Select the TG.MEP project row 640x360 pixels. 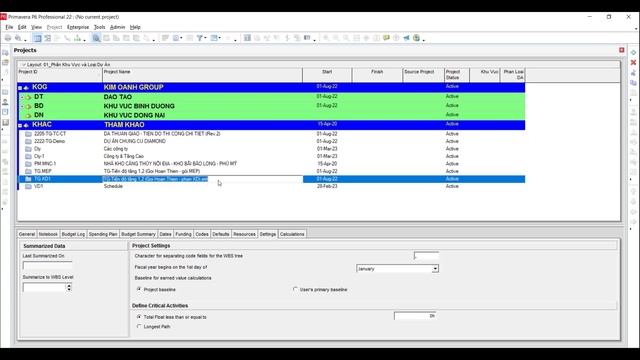(272, 171)
